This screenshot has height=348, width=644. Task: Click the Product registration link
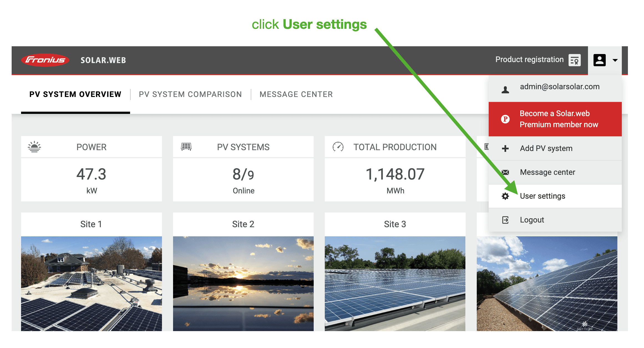(529, 60)
